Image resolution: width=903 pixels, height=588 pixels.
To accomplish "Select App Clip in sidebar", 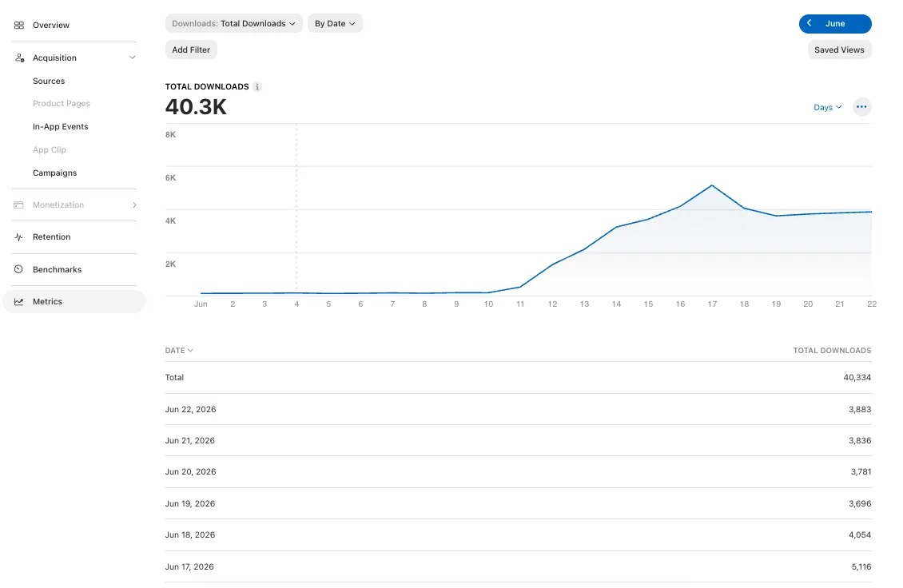I will [x=50, y=149].
